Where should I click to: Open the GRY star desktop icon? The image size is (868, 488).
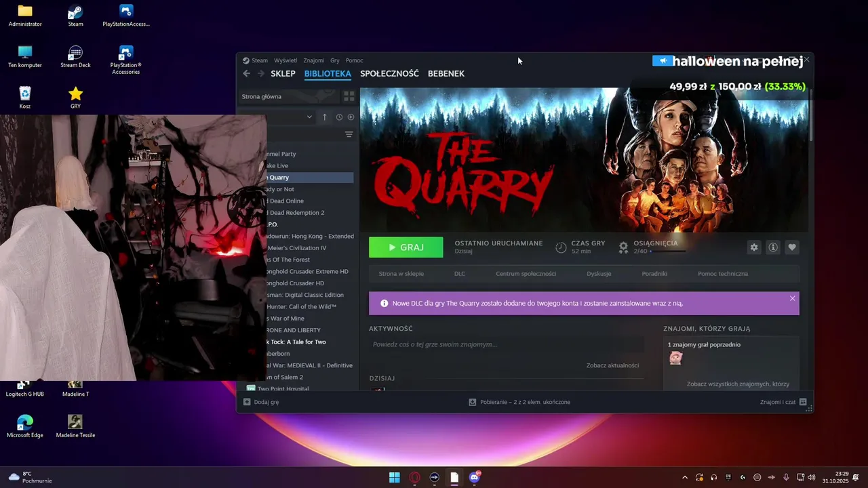75,97
